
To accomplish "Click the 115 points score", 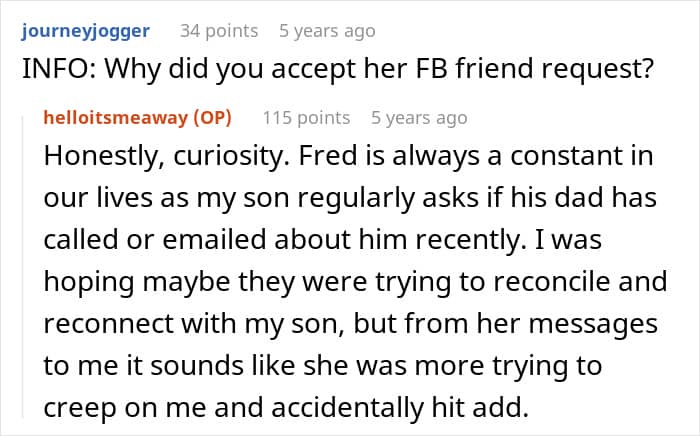I will 306,118.
